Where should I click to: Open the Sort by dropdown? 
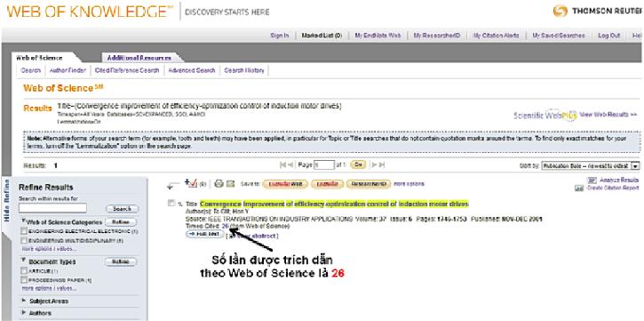pyautogui.click(x=591, y=165)
